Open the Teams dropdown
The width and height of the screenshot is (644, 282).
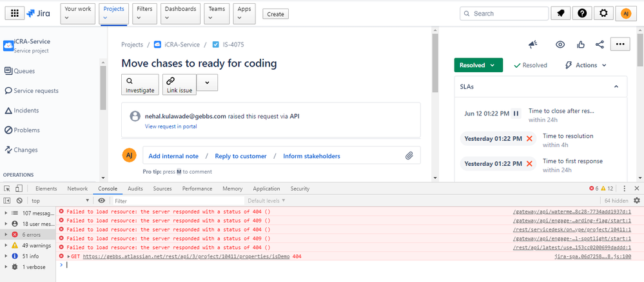click(217, 14)
